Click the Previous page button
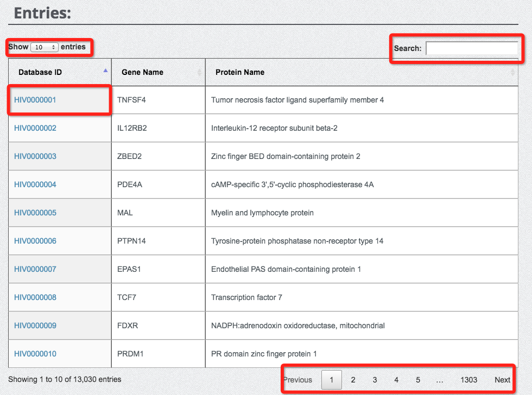Screen dimensions: 532x395 coord(298,380)
